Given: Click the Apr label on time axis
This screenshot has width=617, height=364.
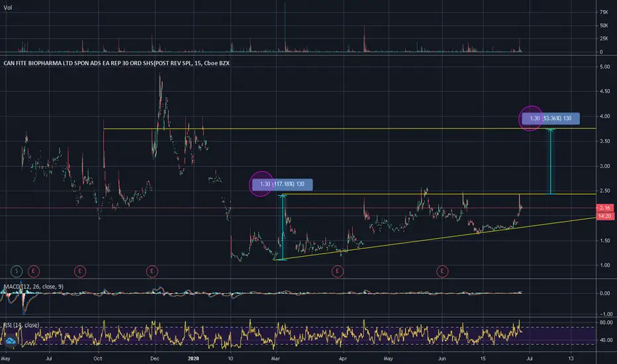Looking at the screenshot, I should tap(343, 359).
